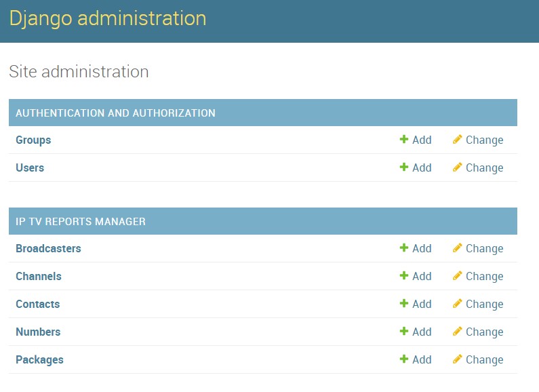Image resolution: width=539 pixels, height=392 pixels.
Task: Click the green plus icon for Broadcasters
Action: (x=404, y=248)
